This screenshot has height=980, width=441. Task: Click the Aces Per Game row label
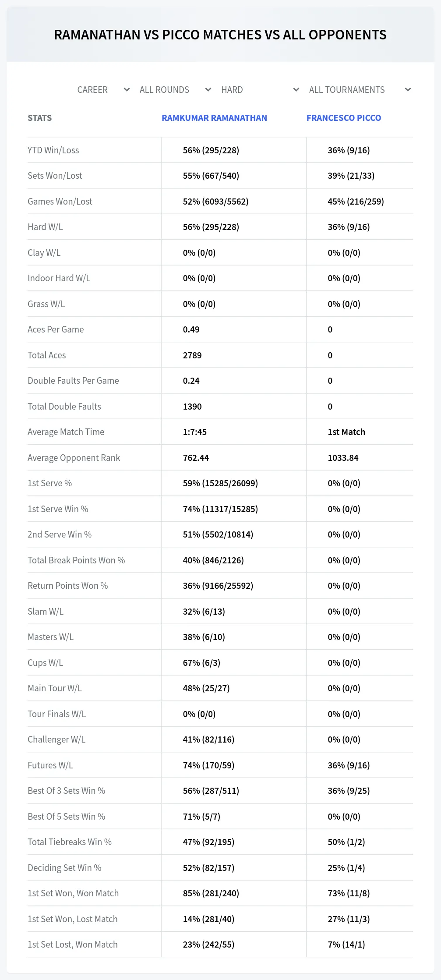tap(56, 329)
